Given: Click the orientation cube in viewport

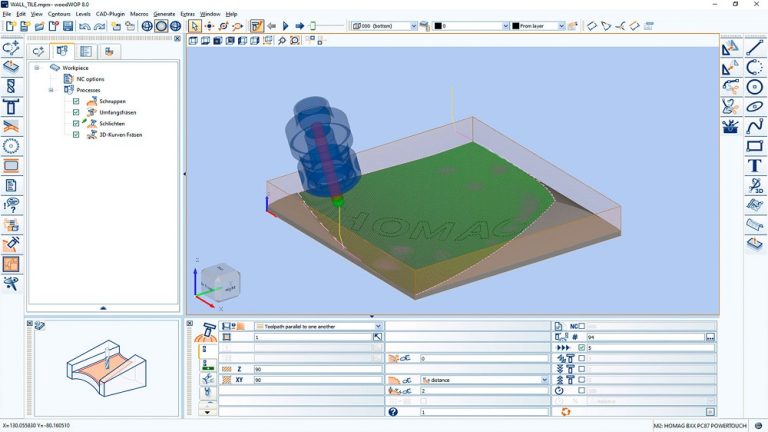Looking at the screenshot, I should tap(218, 282).
